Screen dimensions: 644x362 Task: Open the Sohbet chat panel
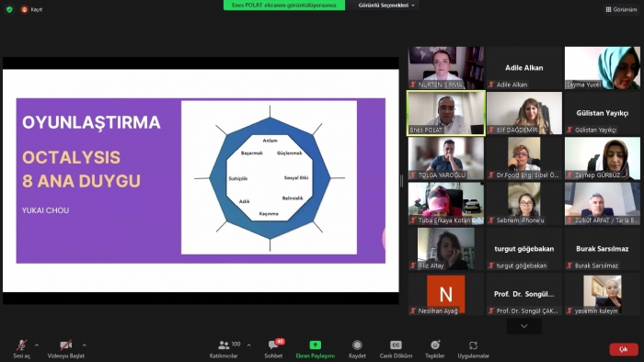click(x=274, y=349)
